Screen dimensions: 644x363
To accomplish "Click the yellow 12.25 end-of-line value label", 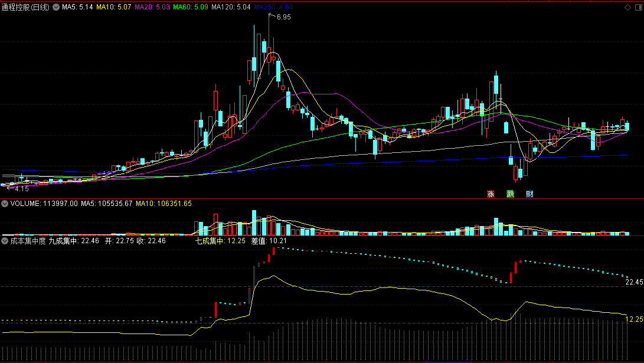I will click(634, 319).
